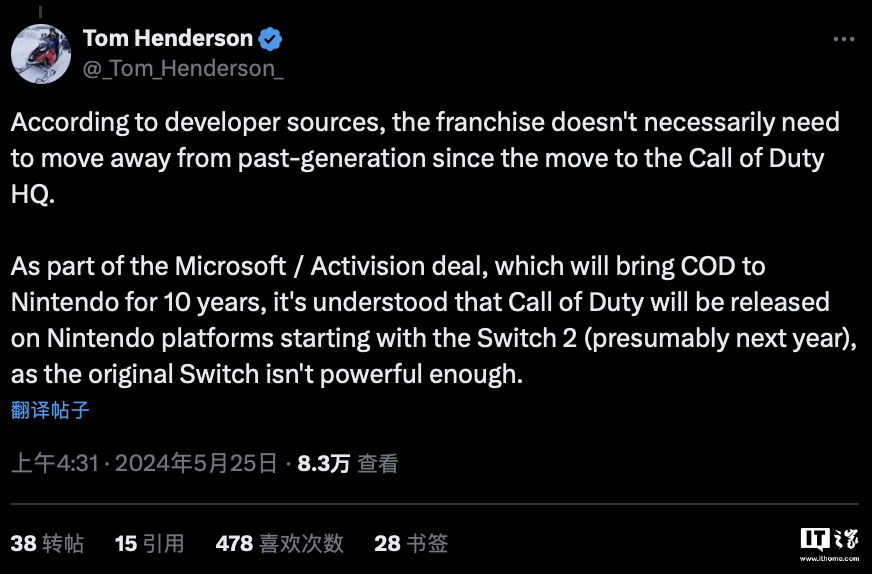The height and width of the screenshot is (574, 872).
Task: Click the 上午4:31 post time
Action: 54,463
